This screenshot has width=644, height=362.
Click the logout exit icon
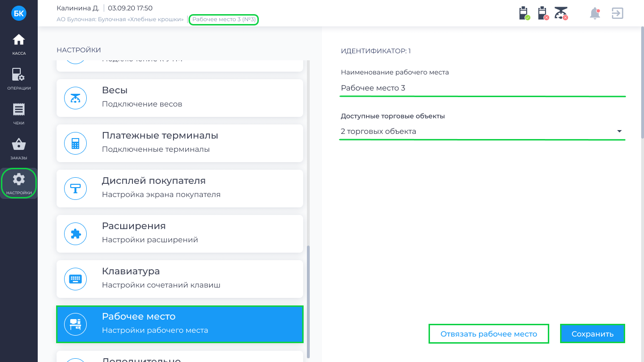click(x=618, y=13)
